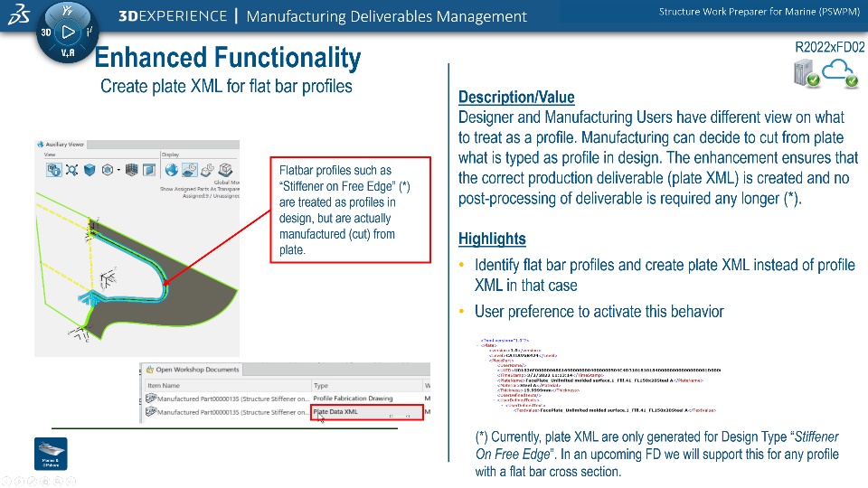This screenshot has width=868, height=488.
Task: Click the compass information quadrant on right
Action: (90, 33)
